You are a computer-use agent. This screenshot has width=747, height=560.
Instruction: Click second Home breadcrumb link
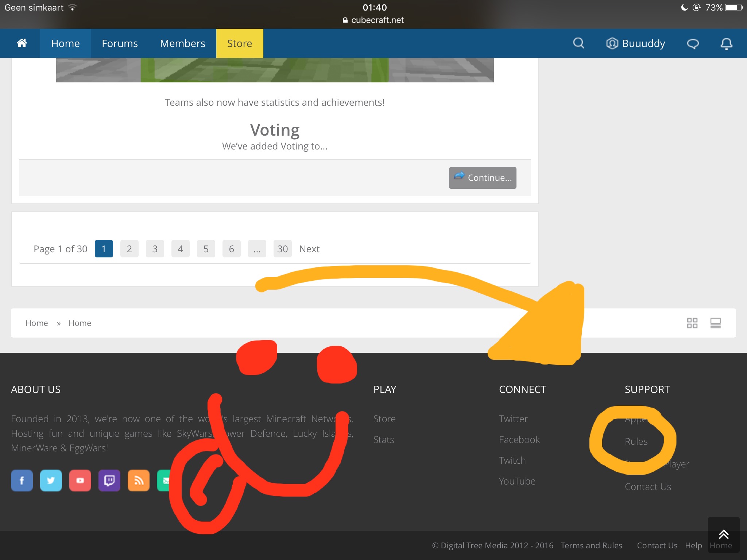tap(80, 323)
